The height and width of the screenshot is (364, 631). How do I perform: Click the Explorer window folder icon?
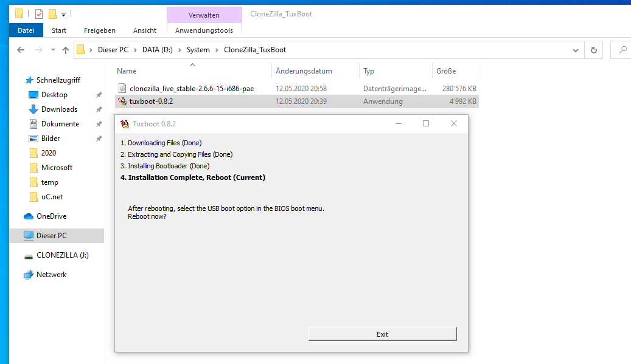click(19, 13)
